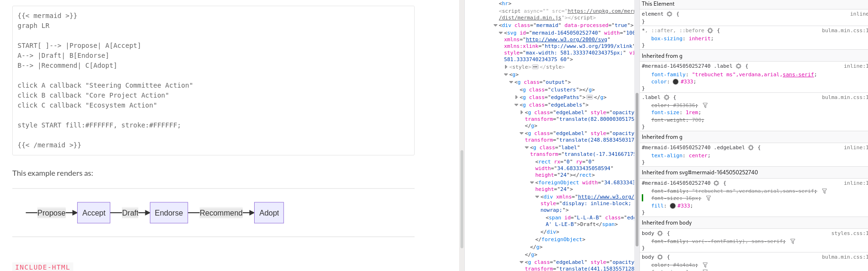Click the 'Recommend' edge label
Screen dimensions: 868x271
pyautogui.click(x=221, y=213)
